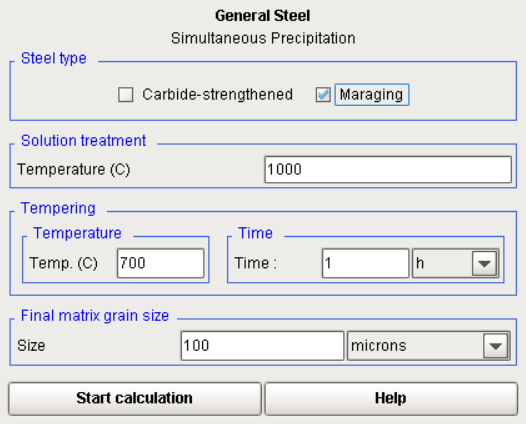
Task: Click the Tempering group heading
Action: [x=58, y=208]
